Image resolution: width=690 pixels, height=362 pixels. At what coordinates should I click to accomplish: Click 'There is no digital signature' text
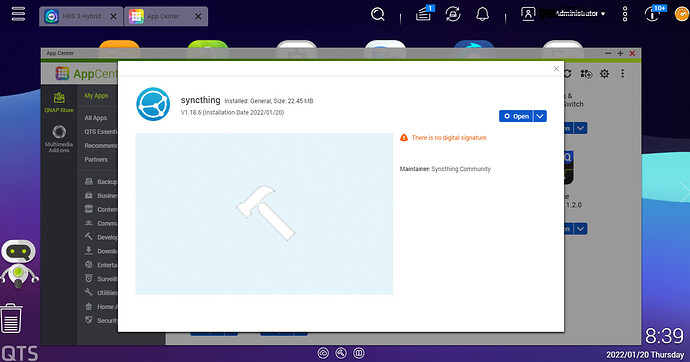click(449, 138)
